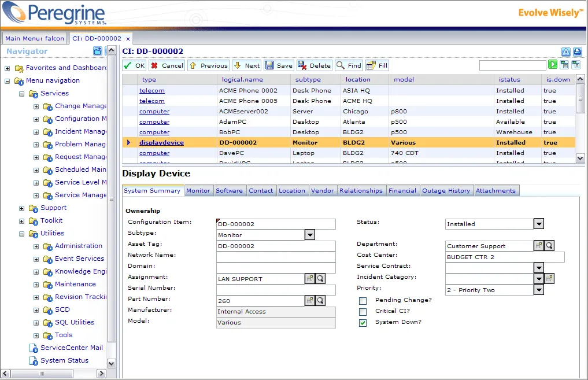This screenshot has height=380, width=588.
Task: Click the magnifier icon next to Department field
Action: pyautogui.click(x=549, y=246)
